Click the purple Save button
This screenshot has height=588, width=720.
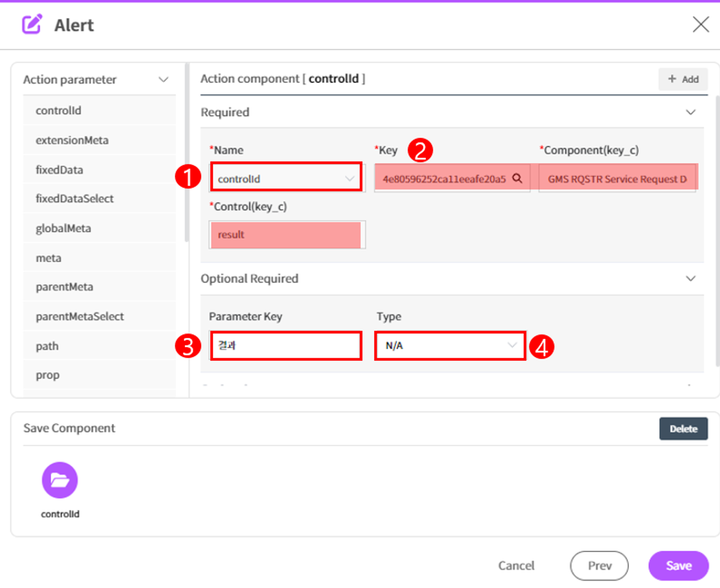click(679, 566)
